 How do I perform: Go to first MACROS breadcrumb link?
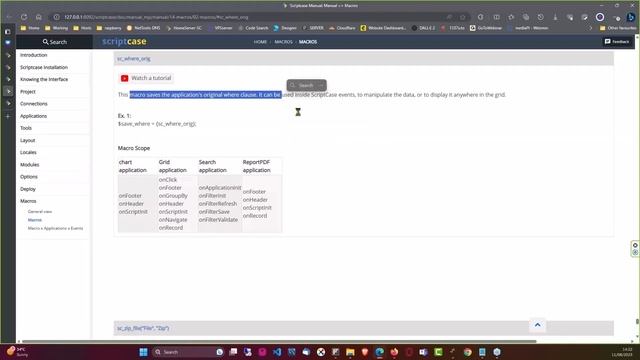pyautogui.click(x=283, y=42)
